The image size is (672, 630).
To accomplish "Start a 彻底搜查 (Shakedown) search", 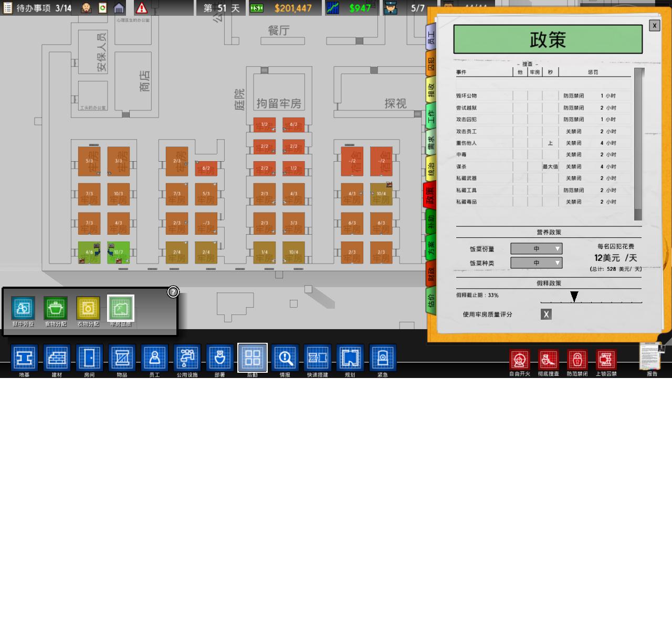I will 548,360.
